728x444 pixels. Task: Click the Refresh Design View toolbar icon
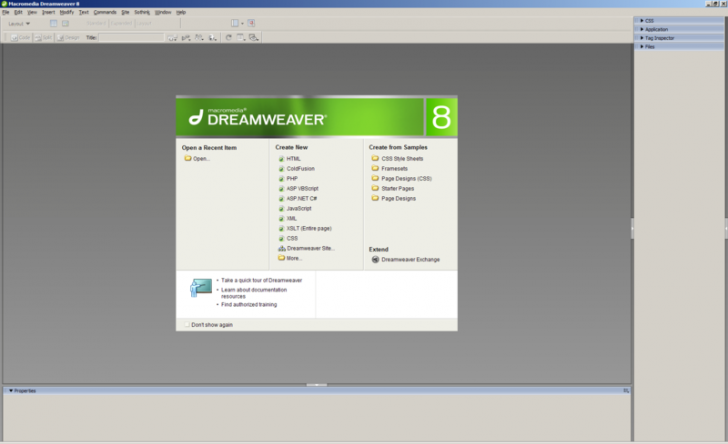229,38
